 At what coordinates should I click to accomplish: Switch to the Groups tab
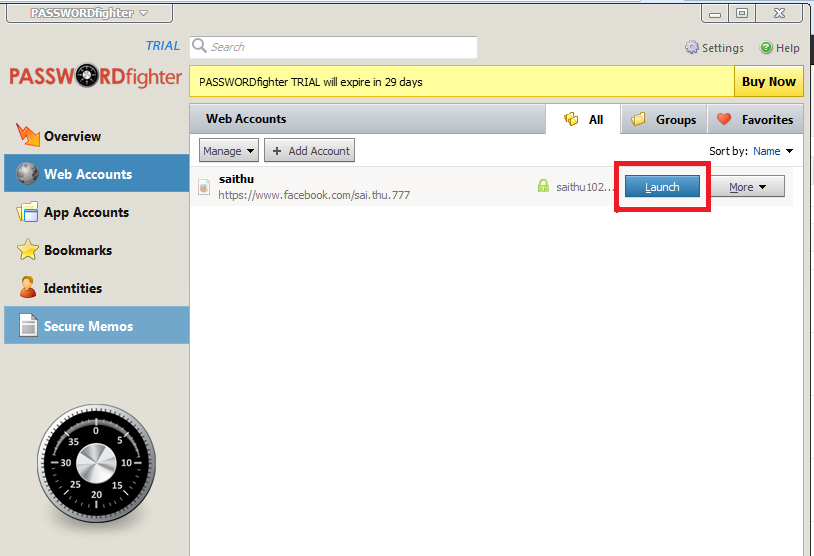(663, 119)
